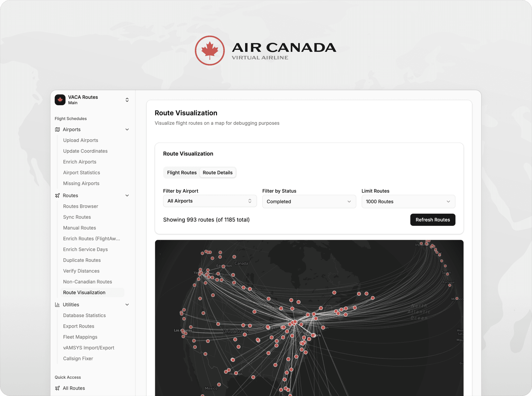Viewport: 532px width, 396px height.
Task: Click the Utilities bar chart icon
Action: [x=57, y=305]
